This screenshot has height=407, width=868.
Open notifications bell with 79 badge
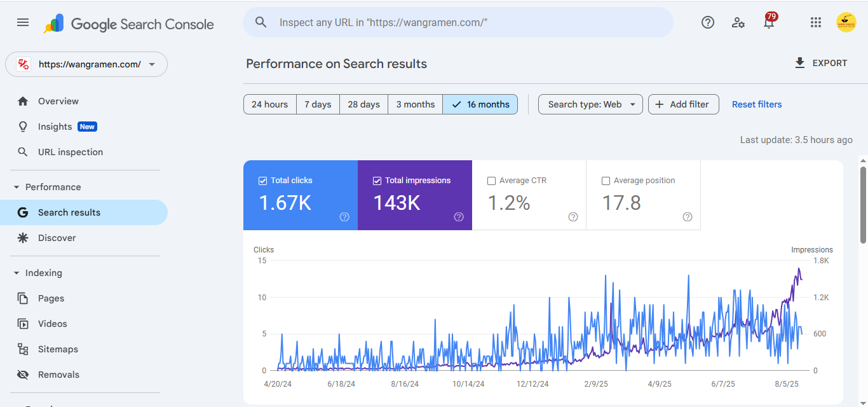(x=770, y=21)
